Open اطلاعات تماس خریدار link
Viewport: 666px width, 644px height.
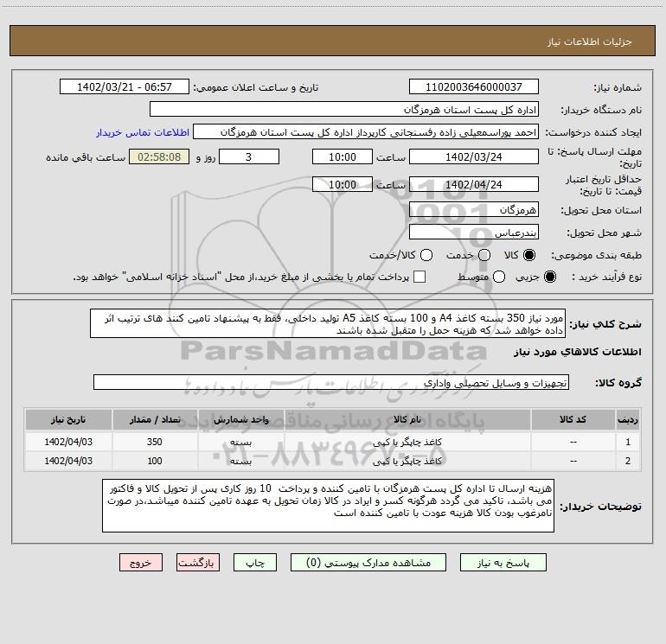point(143,132)
